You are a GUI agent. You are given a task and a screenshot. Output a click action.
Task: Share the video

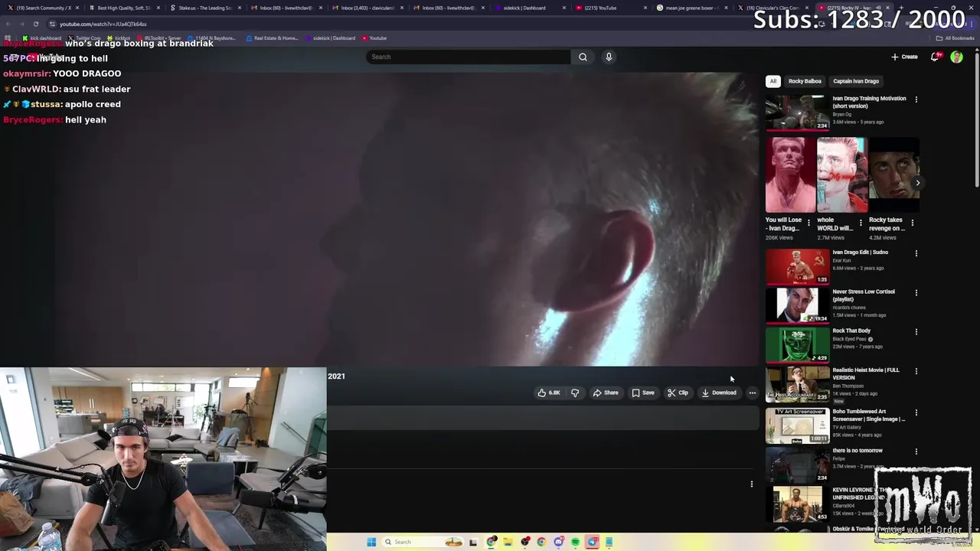tap(606, 393)
